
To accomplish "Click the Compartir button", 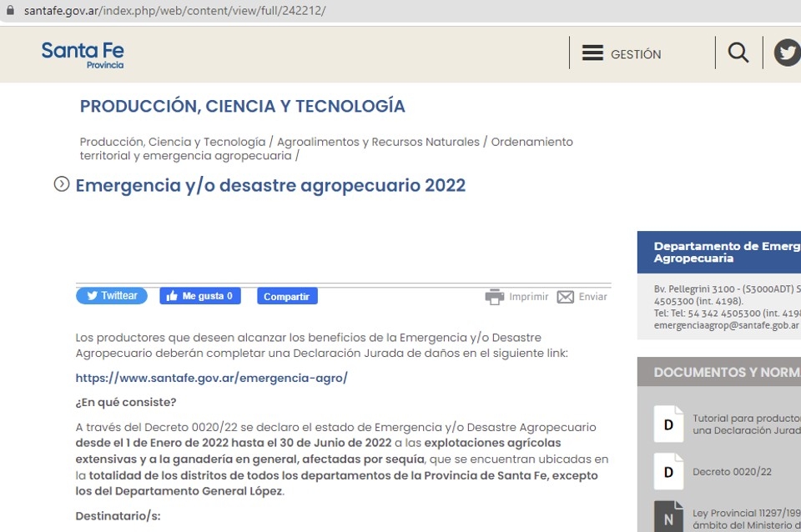I will [286, 297].
